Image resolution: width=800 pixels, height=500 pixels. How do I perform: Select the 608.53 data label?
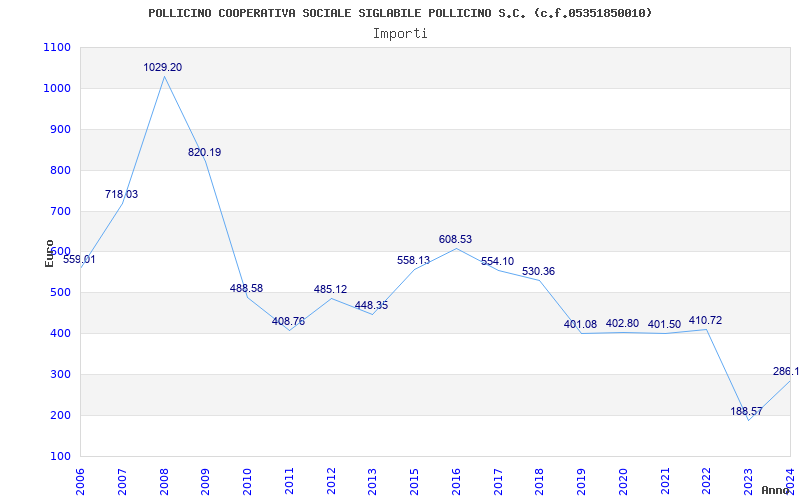455,239
